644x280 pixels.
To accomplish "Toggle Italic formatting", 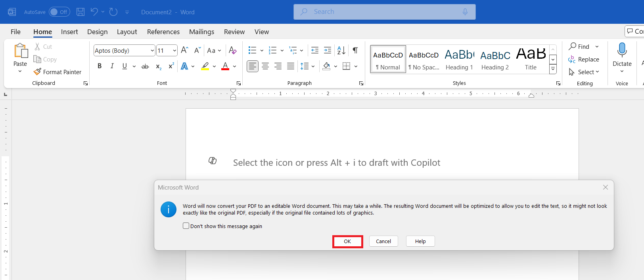I will (112, 66).
